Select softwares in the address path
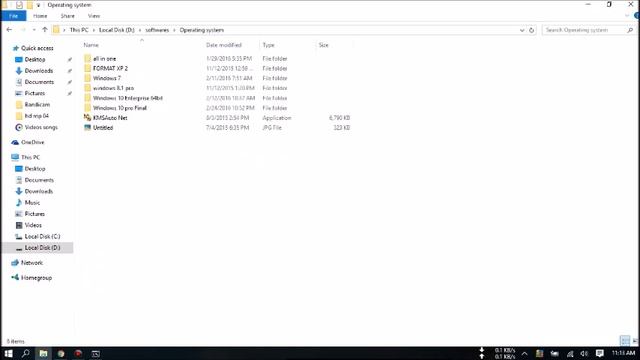The width and height of the screenshot is (640, 360). (x=157, y=30)
